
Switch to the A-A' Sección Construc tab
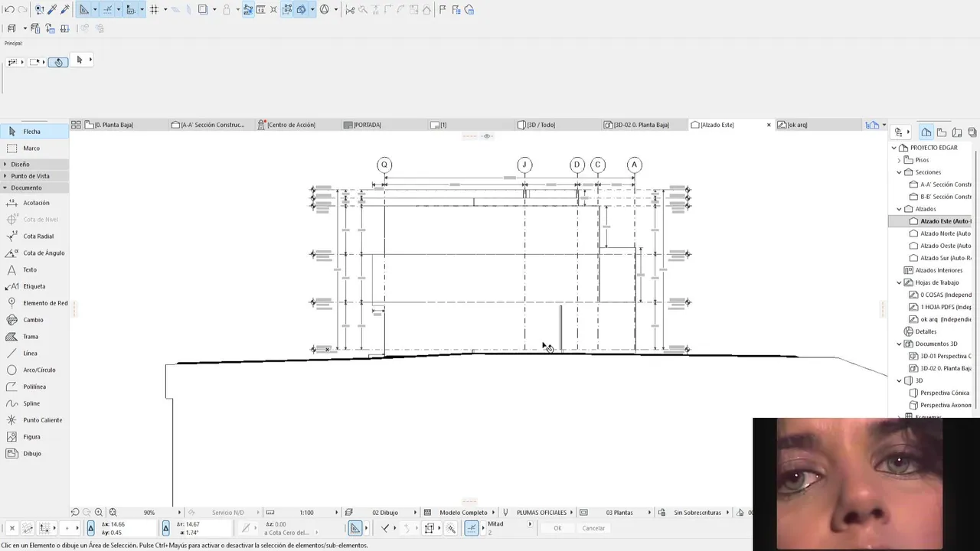(212, 125)
